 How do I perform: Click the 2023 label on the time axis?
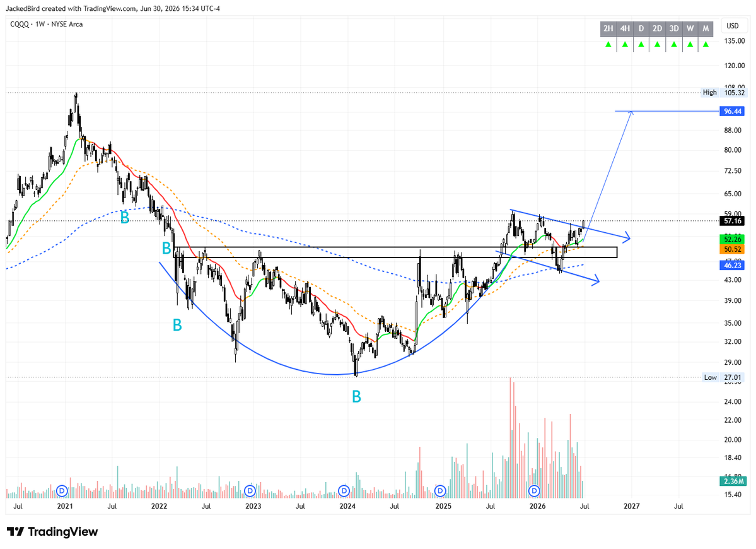[x=253, y=506]
